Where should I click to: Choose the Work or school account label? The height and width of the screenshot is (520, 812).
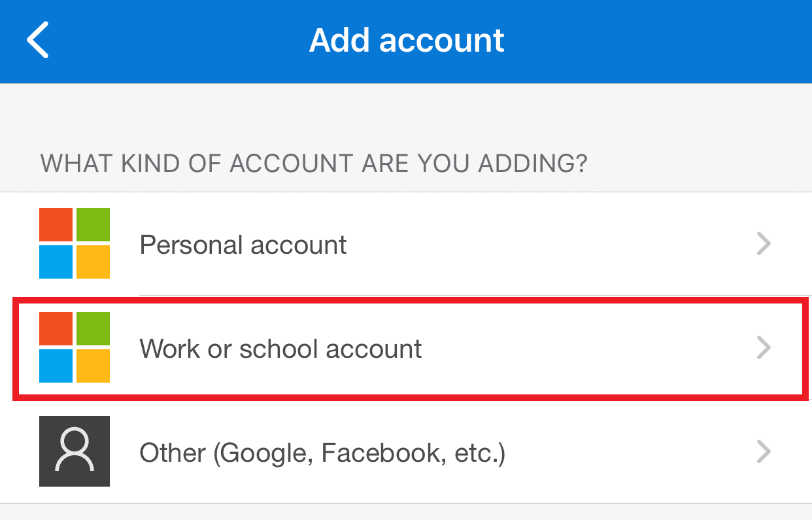click(x=280, y=349)
